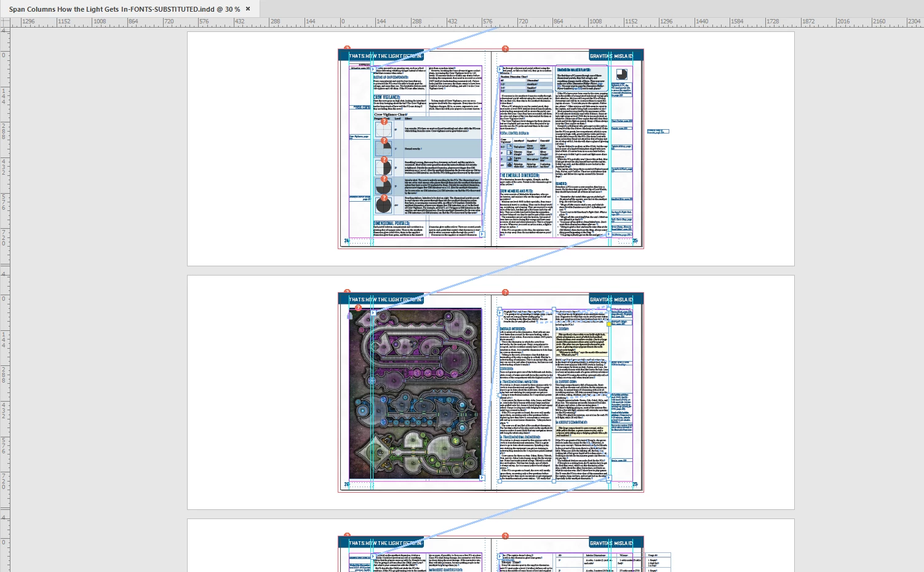Click the EMERALD INTERIORS heading
924x572 pixels.
(512, 329)
